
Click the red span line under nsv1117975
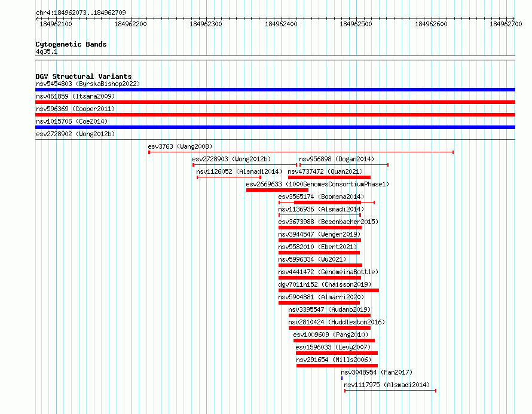tap(390, 391)
